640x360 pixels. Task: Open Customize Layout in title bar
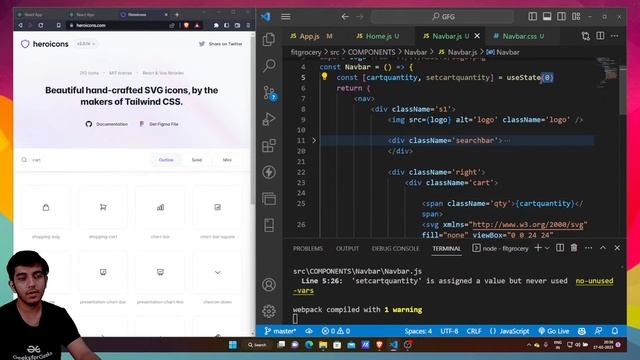(576, 16)
